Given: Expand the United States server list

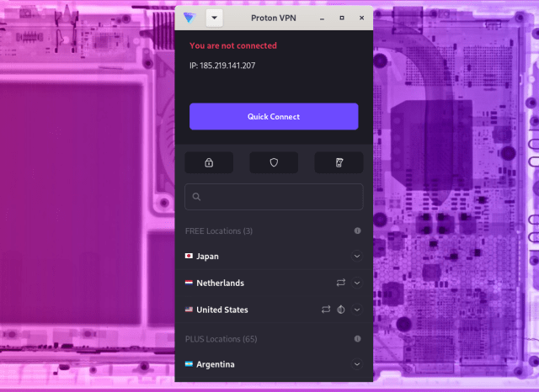Looking at the screenshot, I should point(357,310).
